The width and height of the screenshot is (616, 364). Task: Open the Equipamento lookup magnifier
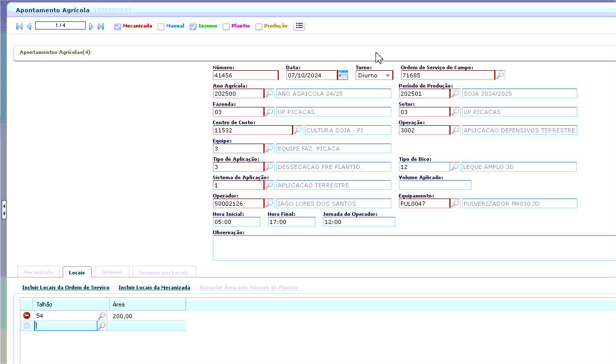(x=456, y=203)
